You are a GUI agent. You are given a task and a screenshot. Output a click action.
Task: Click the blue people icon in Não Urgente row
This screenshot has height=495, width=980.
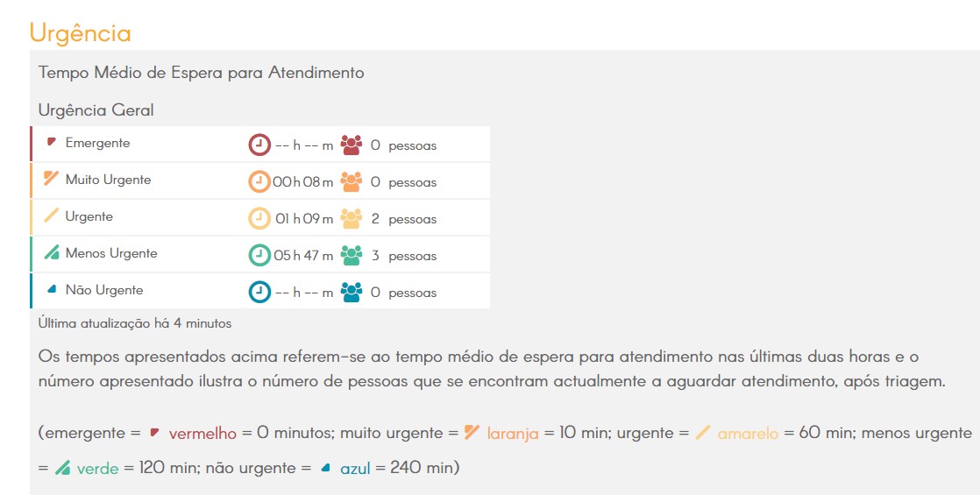pos(352,292)
